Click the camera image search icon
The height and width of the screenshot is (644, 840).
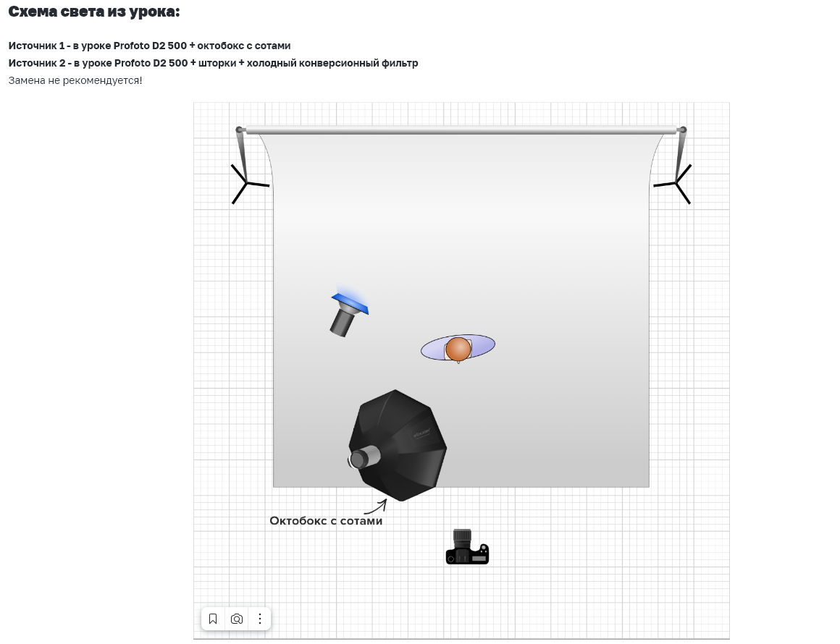pyautogui.click(x=236, y=619)
